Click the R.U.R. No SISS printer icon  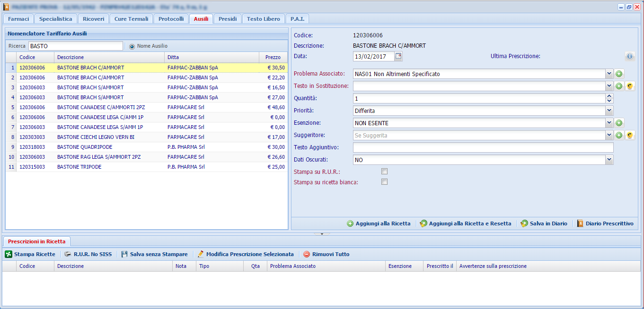click(x=68, y=254)
